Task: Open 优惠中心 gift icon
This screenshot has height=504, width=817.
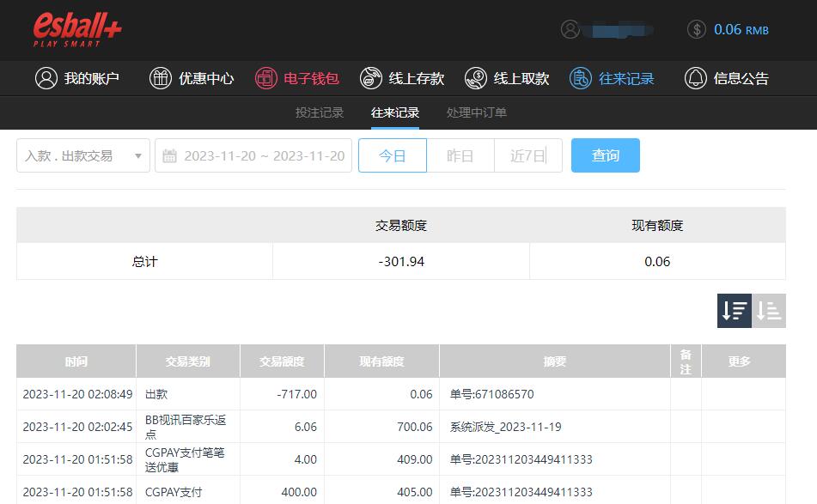Action: [x=161, y=78]
